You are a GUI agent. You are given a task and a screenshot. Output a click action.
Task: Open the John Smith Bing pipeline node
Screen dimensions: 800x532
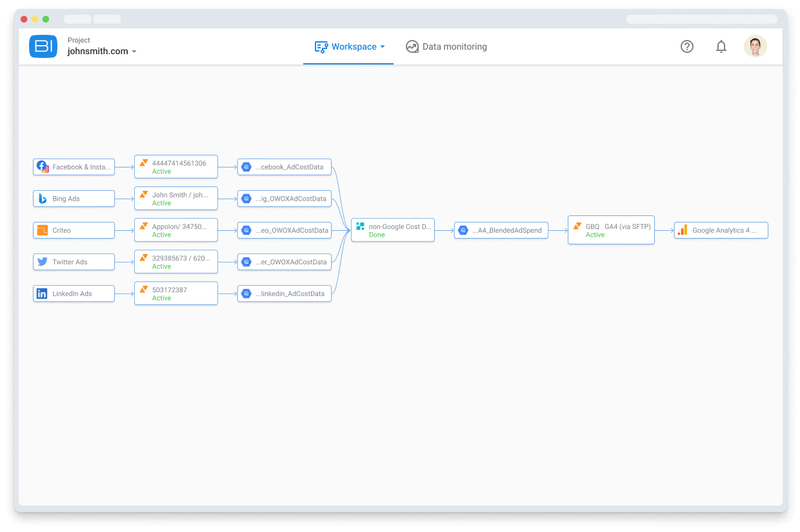[x=176, y=199]
